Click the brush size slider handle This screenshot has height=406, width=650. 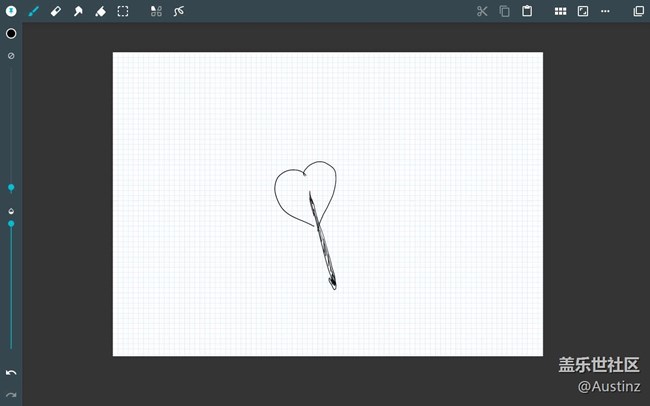pos(11,187)
